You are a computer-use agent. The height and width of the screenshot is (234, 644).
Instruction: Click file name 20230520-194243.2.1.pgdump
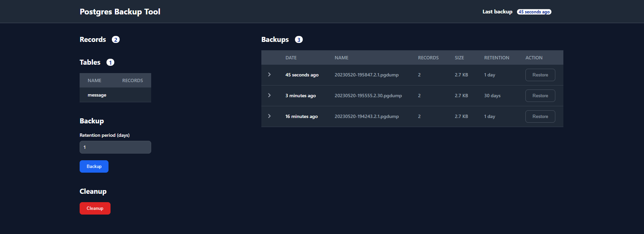(x=367, y=116)
